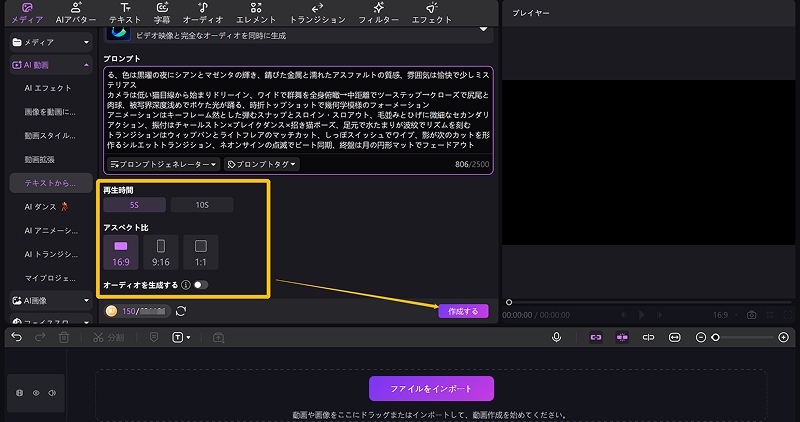Select the 1:1 aspect ratio
Image resolution: width=800 pixels, height=422 pixels.
click(201, 253)
